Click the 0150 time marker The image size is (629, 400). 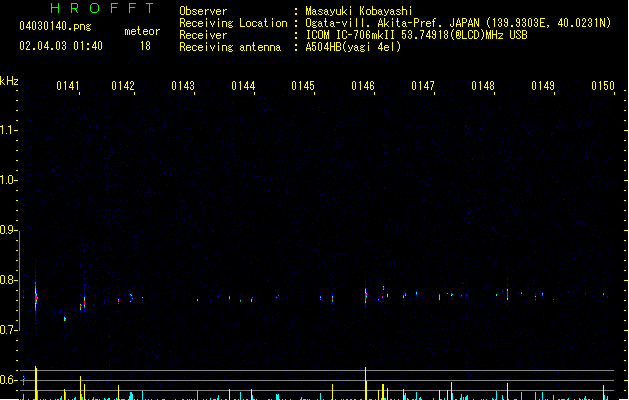tap(603, 86)
